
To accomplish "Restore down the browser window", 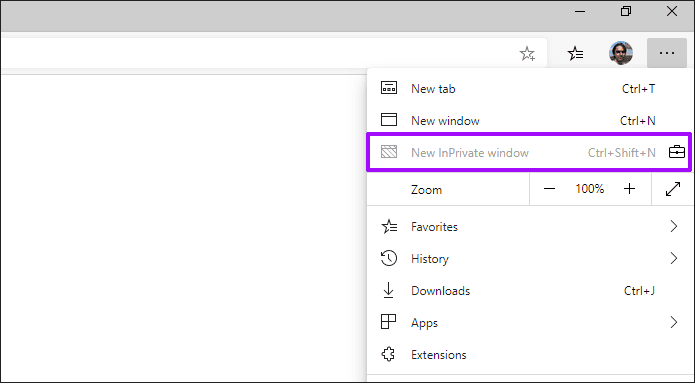I will [625, 12].
